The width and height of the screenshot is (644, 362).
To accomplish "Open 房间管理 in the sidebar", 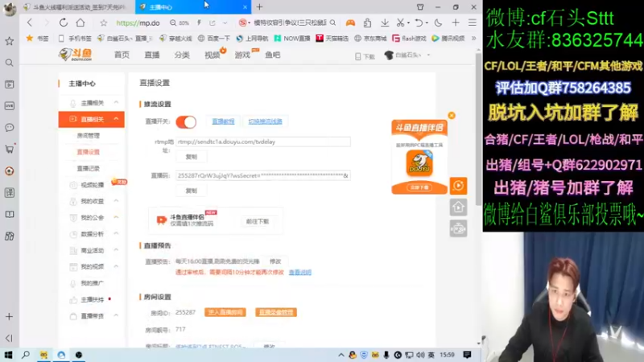I will [x=89, y=135].
